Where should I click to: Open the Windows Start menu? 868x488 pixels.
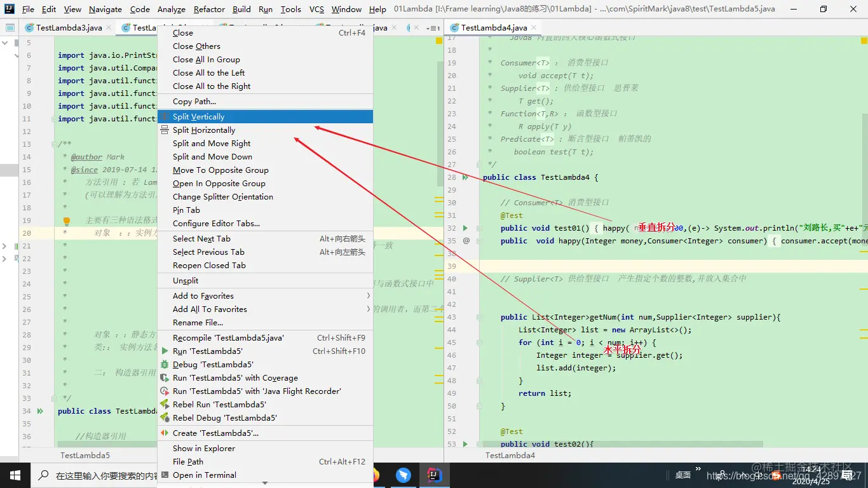click(15, 475)
